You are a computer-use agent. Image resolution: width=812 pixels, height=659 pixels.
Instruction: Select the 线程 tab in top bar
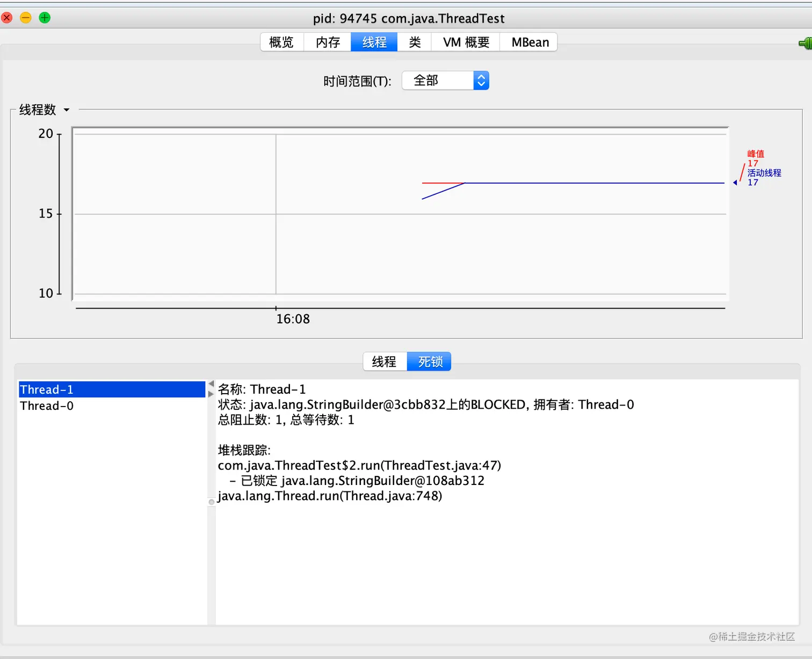tap(374, 42)
